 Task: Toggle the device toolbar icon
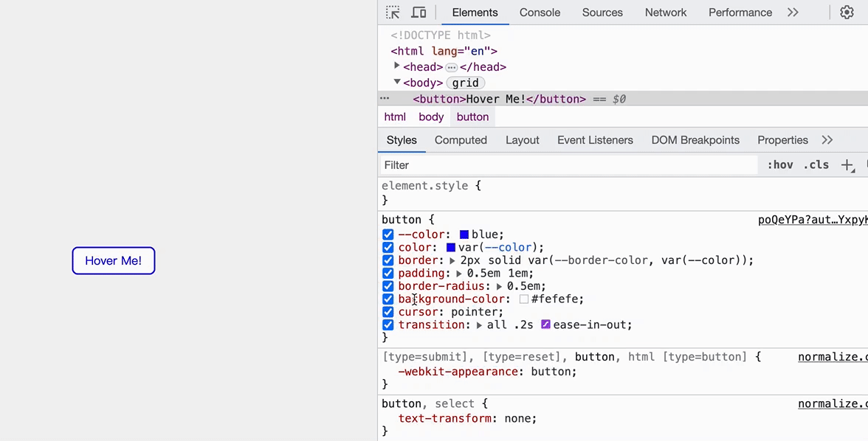pyautogui.click(x=419, y=13)
